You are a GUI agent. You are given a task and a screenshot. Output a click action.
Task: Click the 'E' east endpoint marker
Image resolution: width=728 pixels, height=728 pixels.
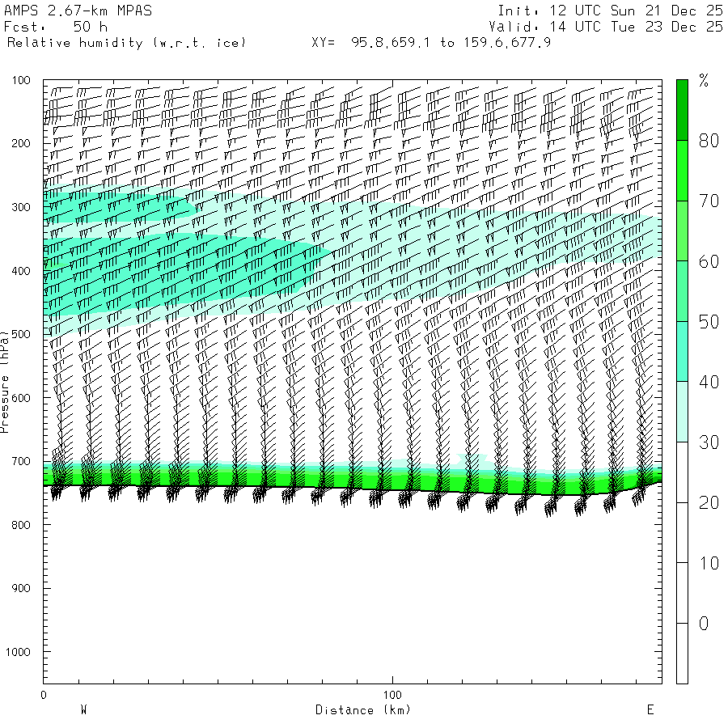[x=650, y=710]
